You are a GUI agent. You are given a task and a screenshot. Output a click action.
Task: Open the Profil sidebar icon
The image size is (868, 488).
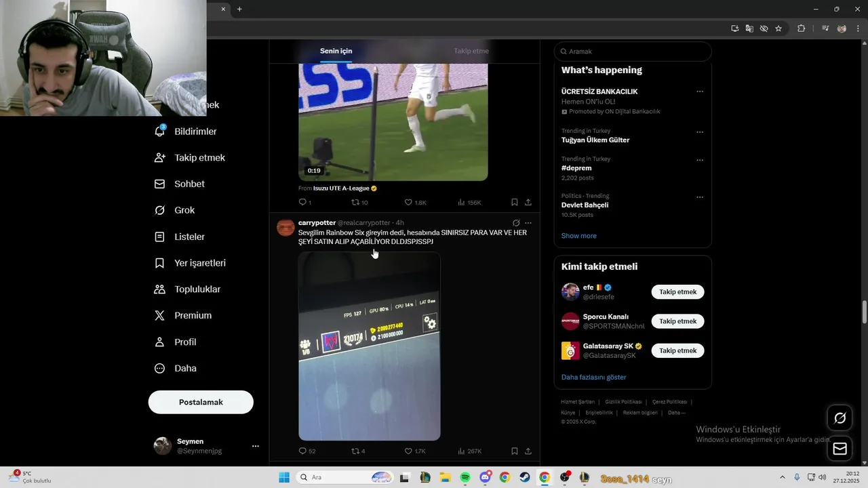click(x=160, y=342)
